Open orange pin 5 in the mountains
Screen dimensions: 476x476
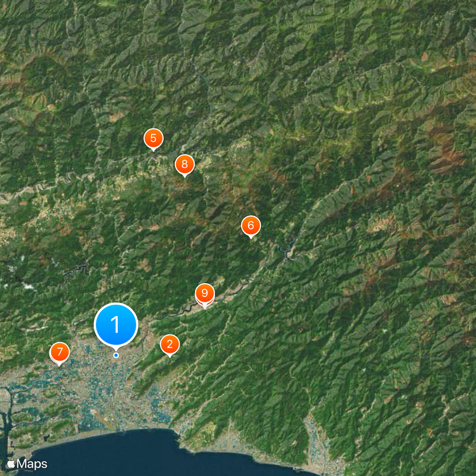(x=154, y=138)
